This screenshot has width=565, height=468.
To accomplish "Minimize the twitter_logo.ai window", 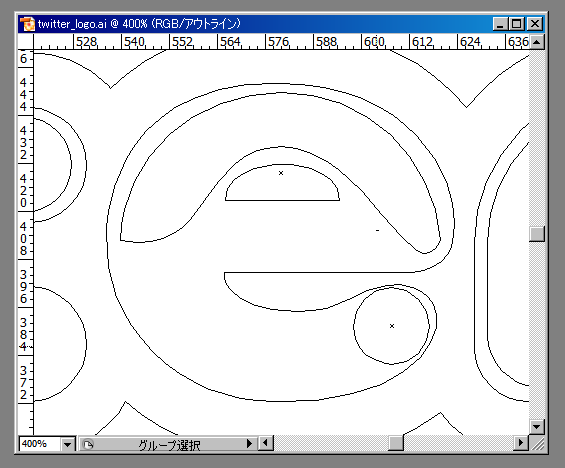I will [500, 24].
